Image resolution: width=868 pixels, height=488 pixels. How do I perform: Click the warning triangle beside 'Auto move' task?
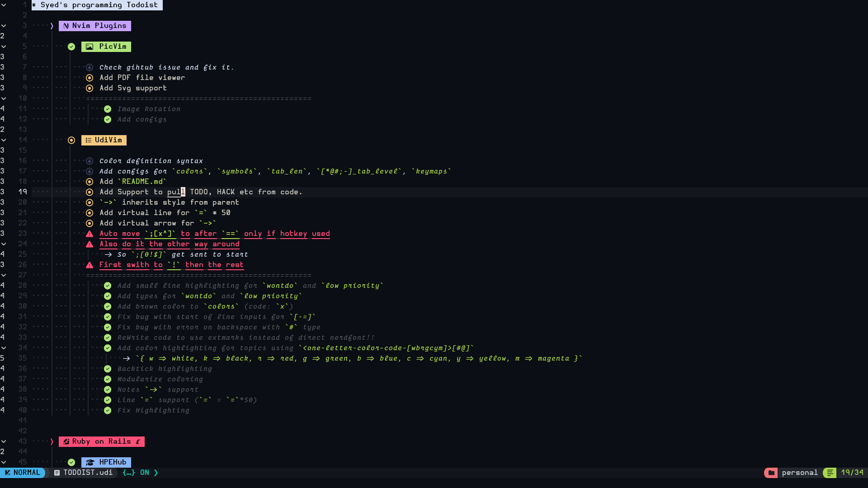(90, 234)
